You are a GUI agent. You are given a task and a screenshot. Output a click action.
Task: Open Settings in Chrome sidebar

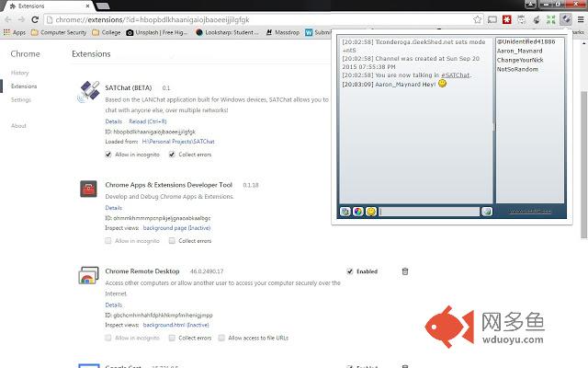click(x=20, y=100)
